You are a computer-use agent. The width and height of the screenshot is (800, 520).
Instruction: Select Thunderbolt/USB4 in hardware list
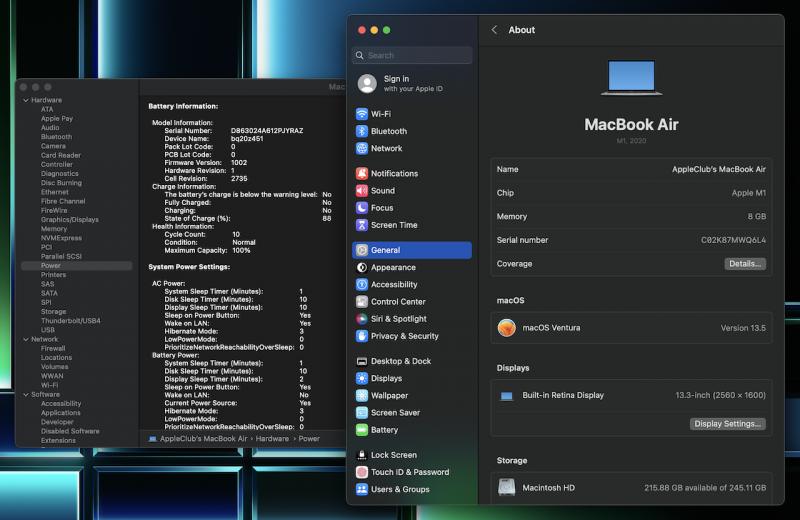point(70,320)
